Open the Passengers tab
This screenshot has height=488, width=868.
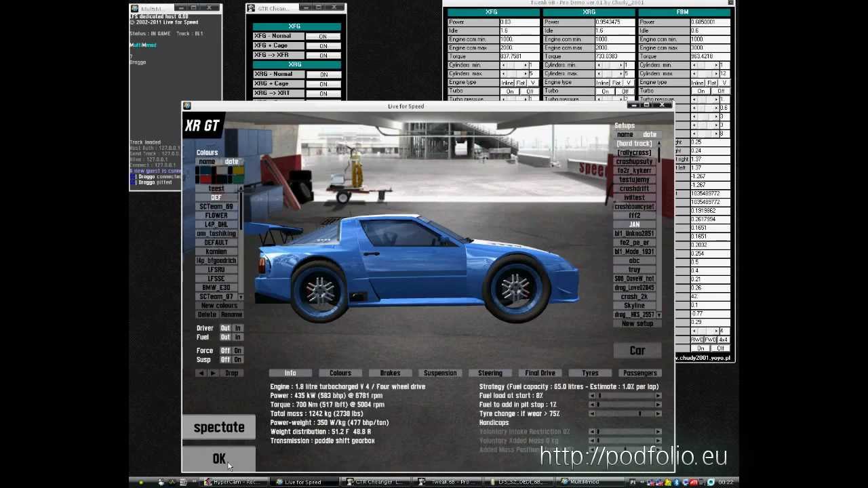640,373
